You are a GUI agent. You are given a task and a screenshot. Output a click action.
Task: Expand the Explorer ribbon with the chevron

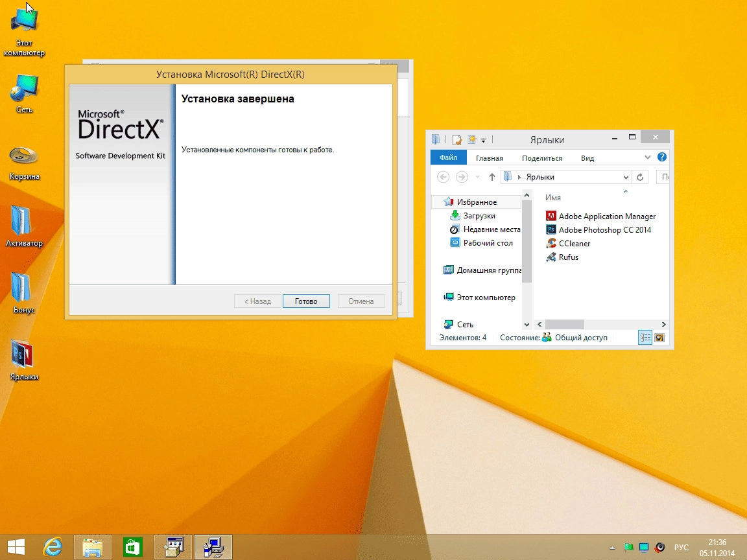pos(647,157)
